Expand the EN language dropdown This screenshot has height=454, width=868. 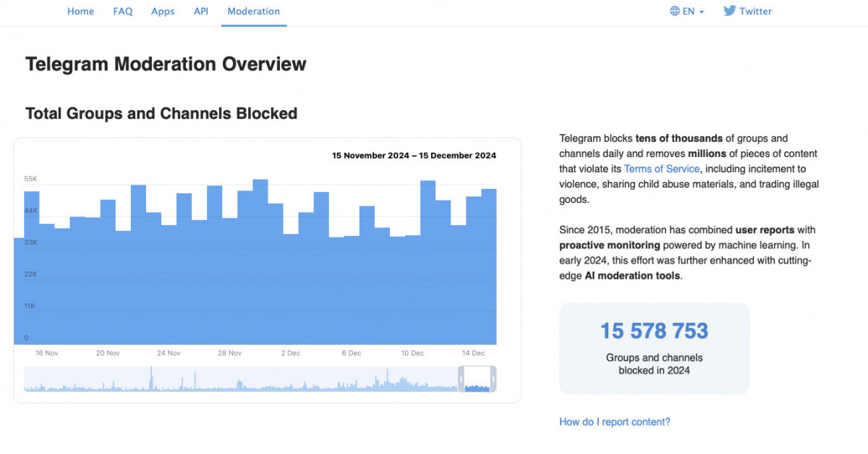(x=693, y=12)
